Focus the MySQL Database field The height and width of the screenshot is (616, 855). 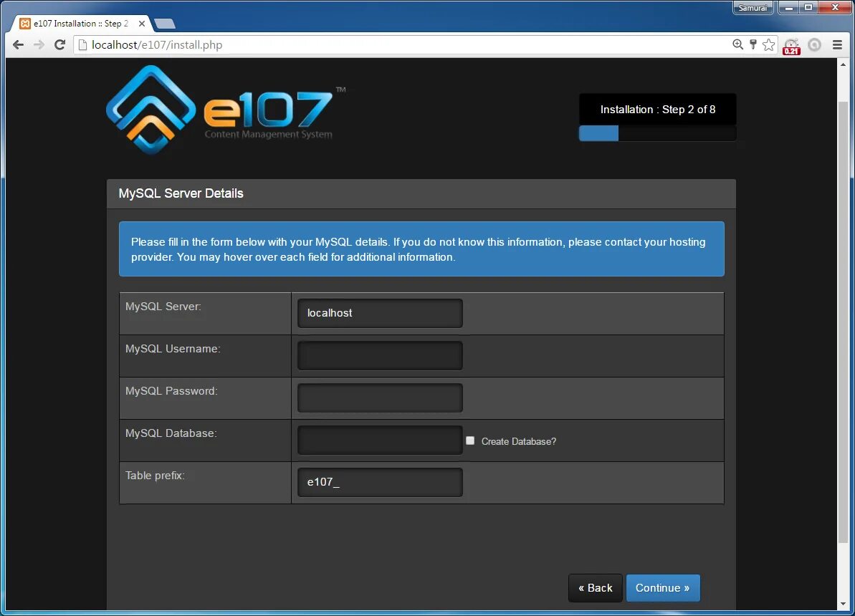point(380,440)
